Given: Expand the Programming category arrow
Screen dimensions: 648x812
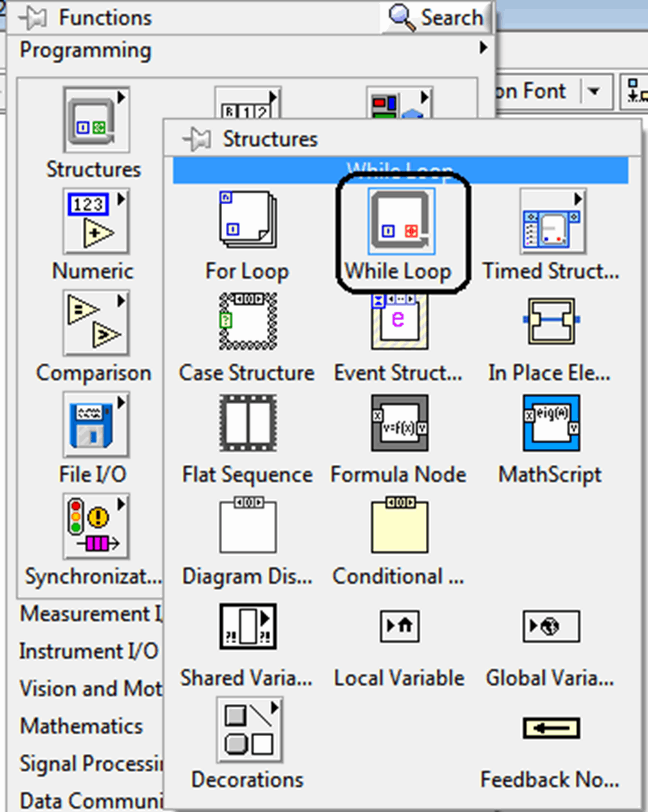Looking at the screenshot, I should pyautogui.click(x=483, y=47).
